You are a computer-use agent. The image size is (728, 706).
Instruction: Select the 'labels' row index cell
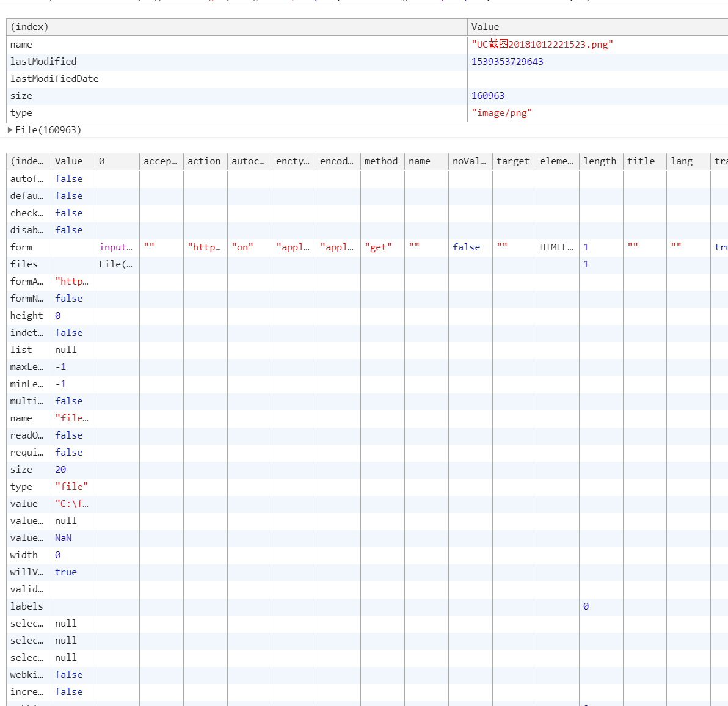pyautogui.click(x=27, y=606)
